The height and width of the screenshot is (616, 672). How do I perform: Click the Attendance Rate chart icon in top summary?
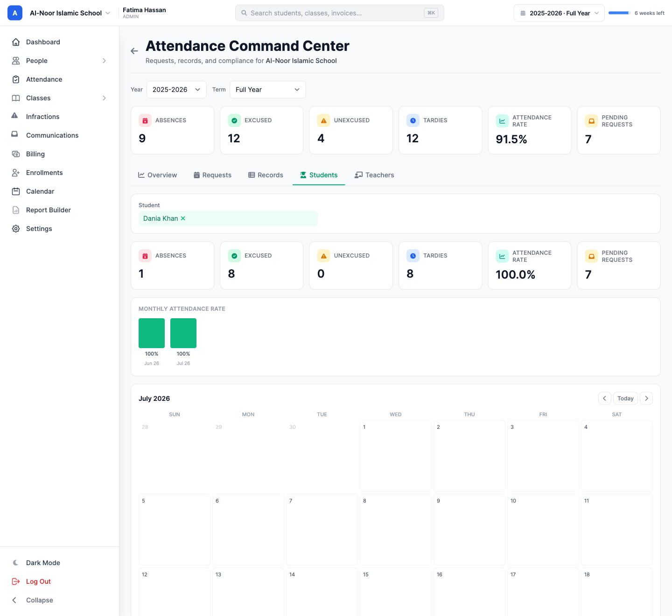pos(502,121)
